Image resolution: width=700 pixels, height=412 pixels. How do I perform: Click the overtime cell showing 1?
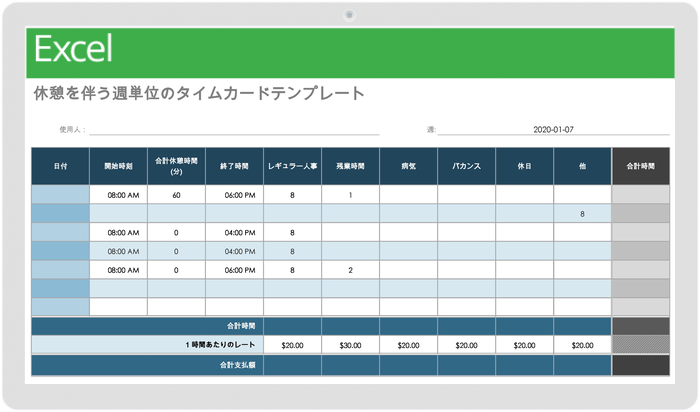click(x=350, y=195)
